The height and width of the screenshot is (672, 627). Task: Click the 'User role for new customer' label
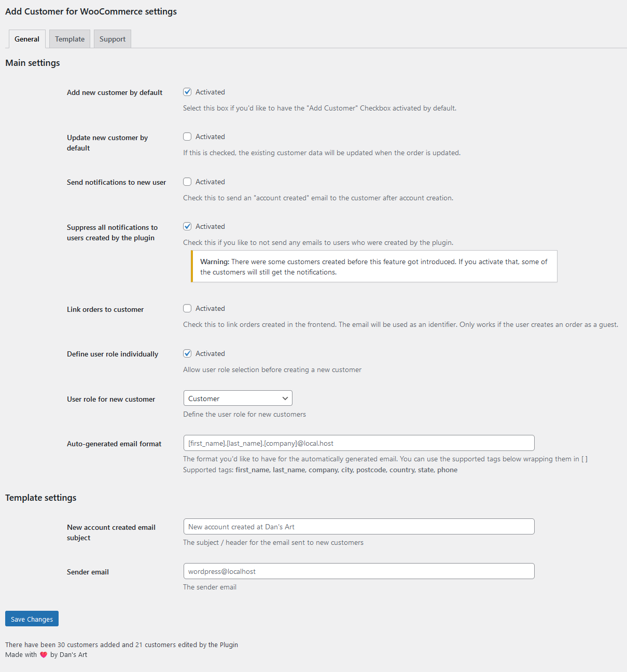point(111,399)
